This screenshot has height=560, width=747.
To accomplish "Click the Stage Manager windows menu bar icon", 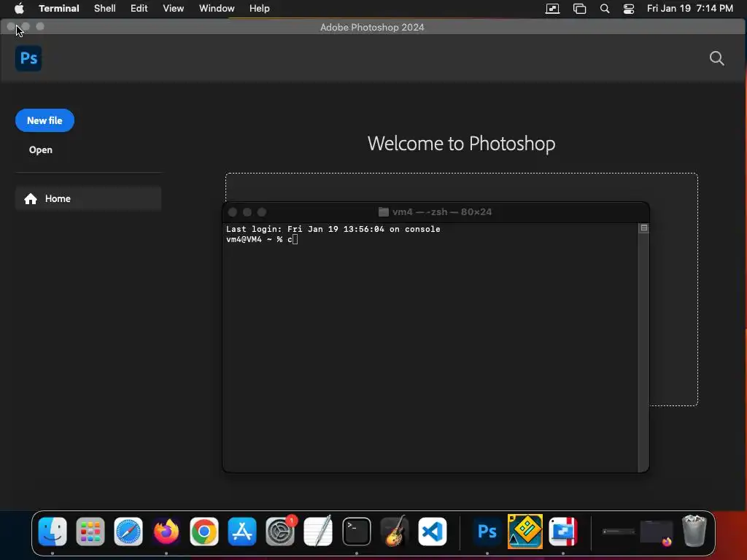I will 579,9.
